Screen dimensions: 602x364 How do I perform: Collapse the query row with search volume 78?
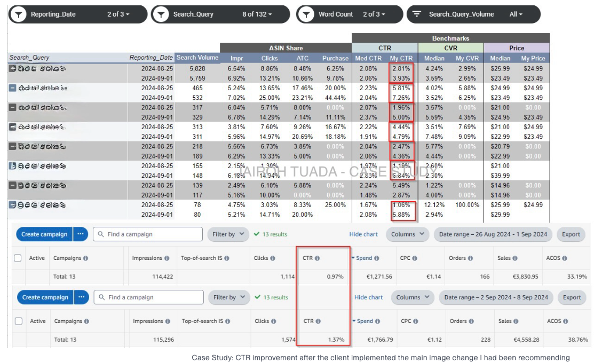(13, 204)
